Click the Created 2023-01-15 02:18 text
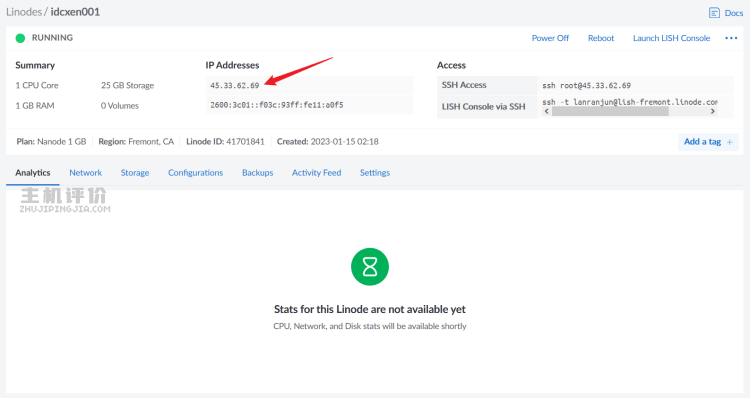 [x=328, y=142]
